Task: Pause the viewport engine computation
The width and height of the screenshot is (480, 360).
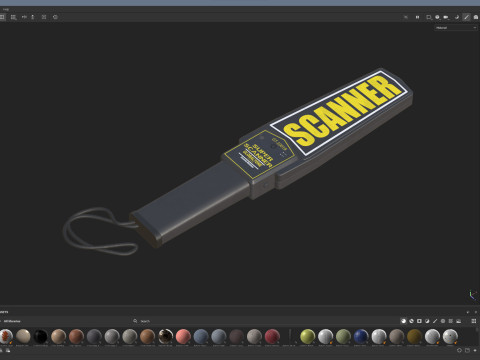Action: point(417,17)
